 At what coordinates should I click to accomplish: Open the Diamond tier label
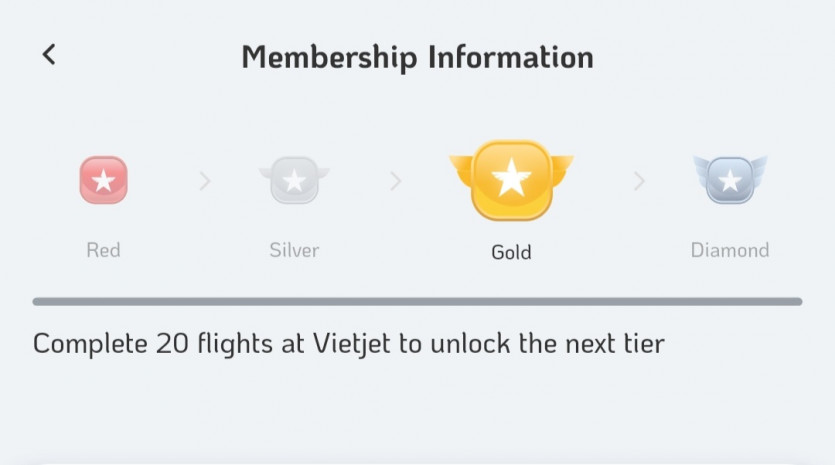pos(730,250)
